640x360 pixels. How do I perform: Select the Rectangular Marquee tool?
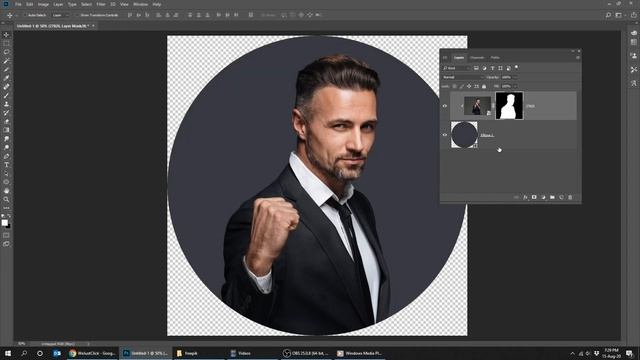click(x=6, y=43)
